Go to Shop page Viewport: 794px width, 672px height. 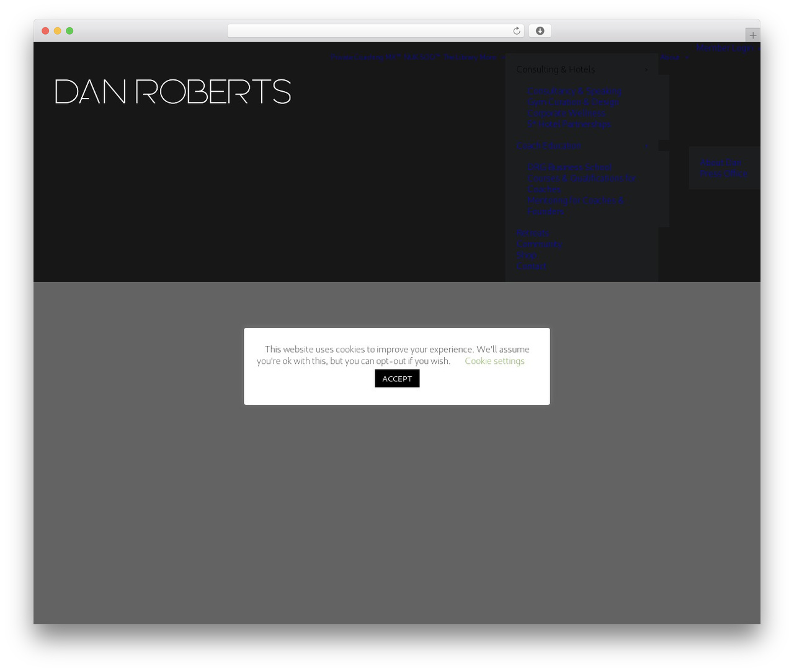(526, 255)
